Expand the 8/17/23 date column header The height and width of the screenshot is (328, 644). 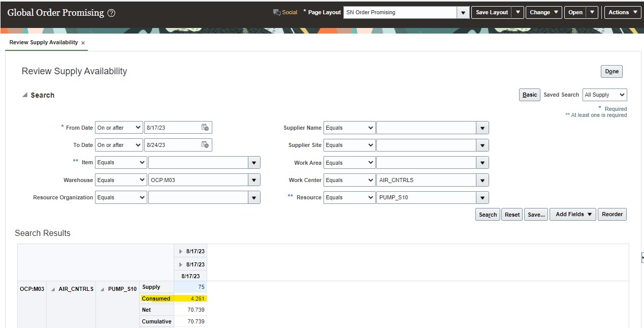[181, 251]
